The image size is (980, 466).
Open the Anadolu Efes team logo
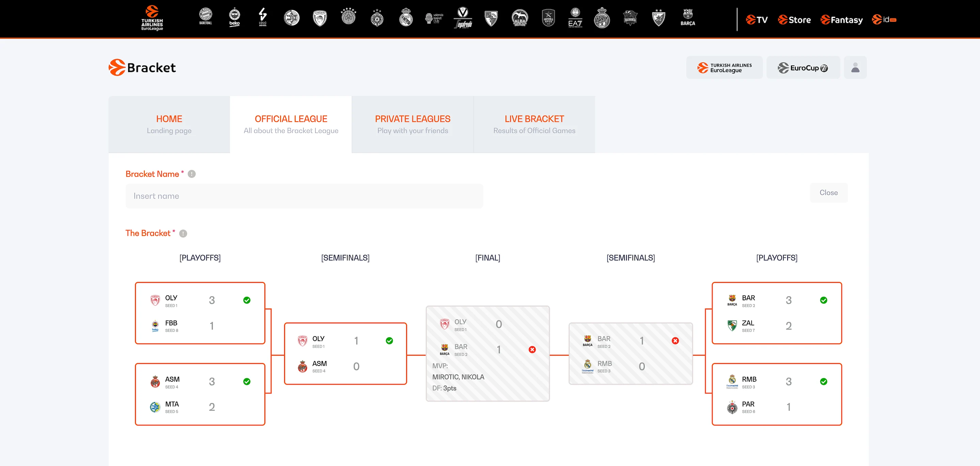(548, 17)
